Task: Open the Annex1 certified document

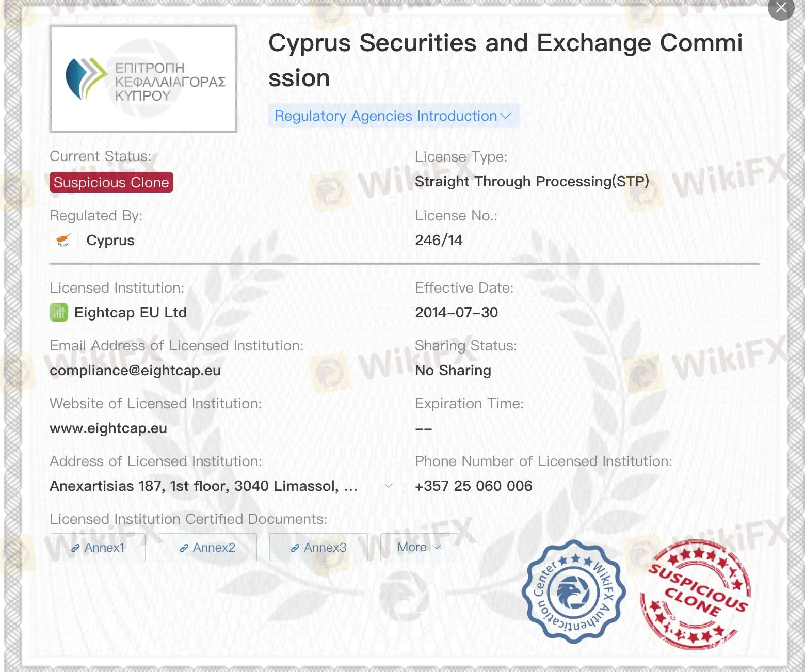Action: [x=98, y=548]
